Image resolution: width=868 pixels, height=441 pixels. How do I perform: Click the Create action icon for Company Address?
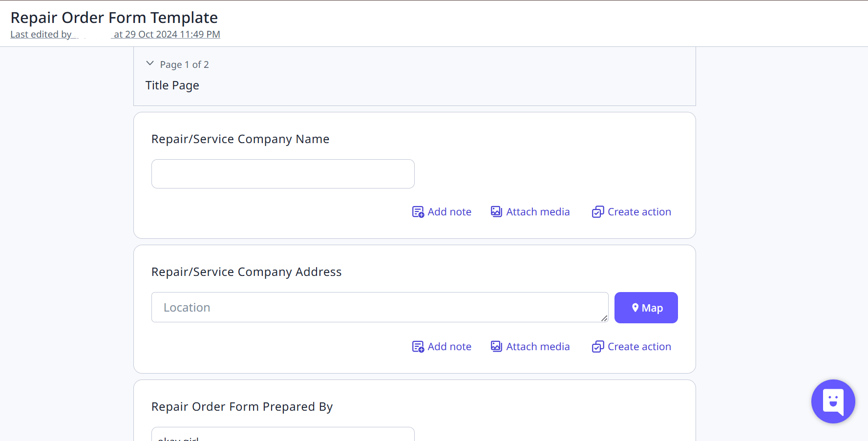(597, 346)
